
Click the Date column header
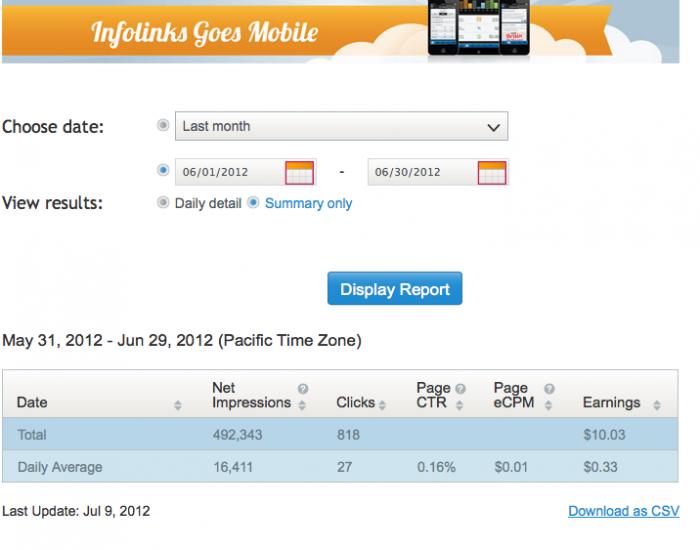32,402
